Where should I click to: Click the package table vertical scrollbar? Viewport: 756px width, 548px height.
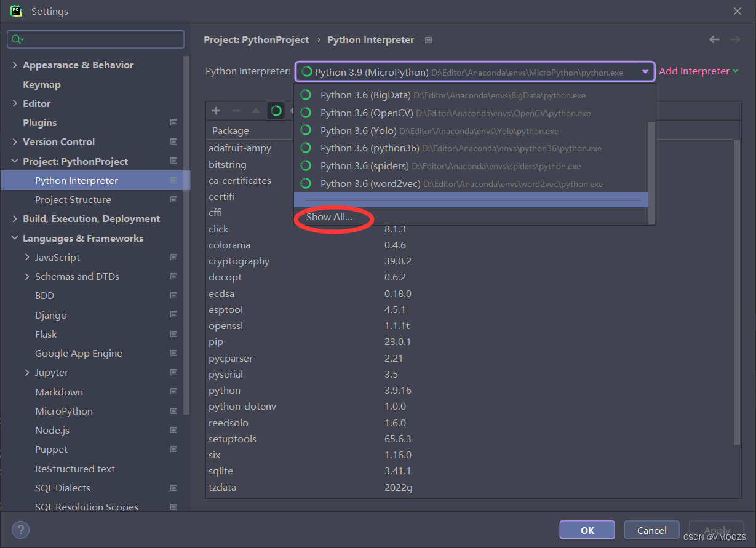(738, 292)
